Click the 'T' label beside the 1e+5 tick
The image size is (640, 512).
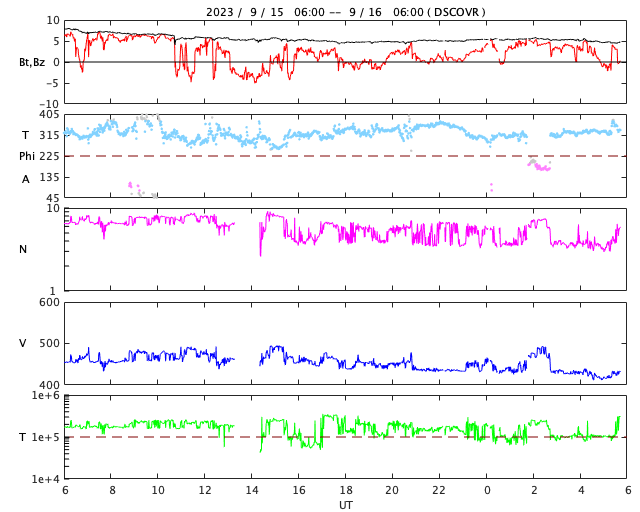point(22,437)
